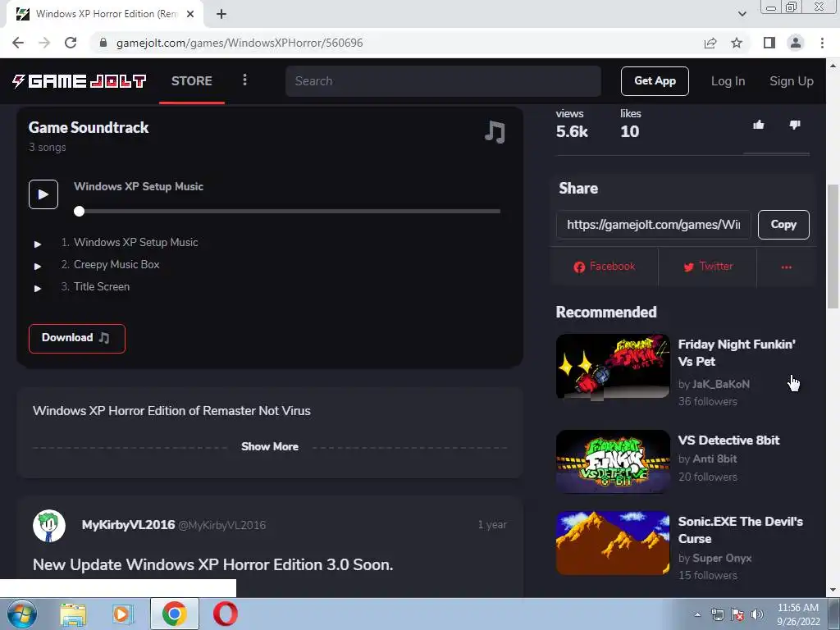Share the game on Twitter

(x=707, y=267)
